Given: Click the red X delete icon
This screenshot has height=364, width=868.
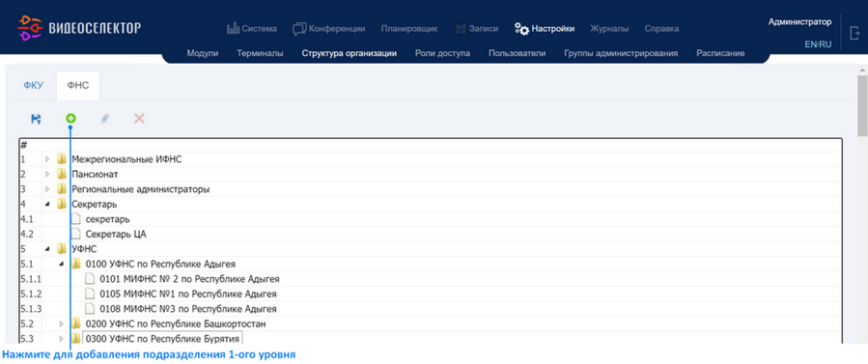Looking at the screenshot, I should (x=139, y=119).
